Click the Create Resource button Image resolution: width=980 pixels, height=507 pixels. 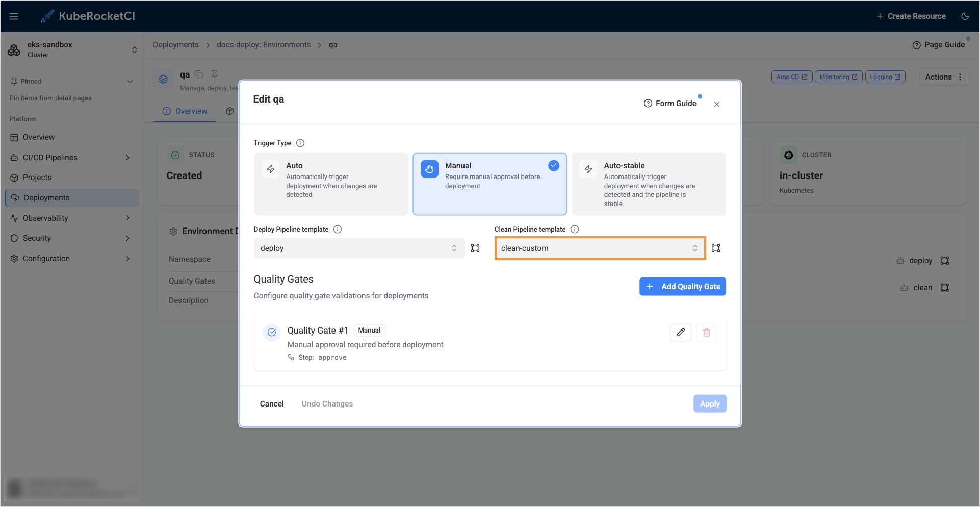tap(911, 16)
